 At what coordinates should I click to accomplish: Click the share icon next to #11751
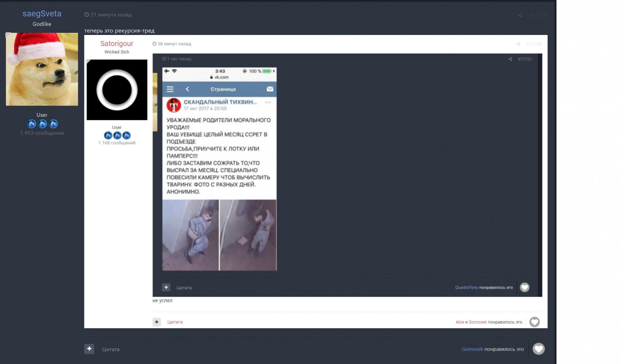(x=510, y=59)
